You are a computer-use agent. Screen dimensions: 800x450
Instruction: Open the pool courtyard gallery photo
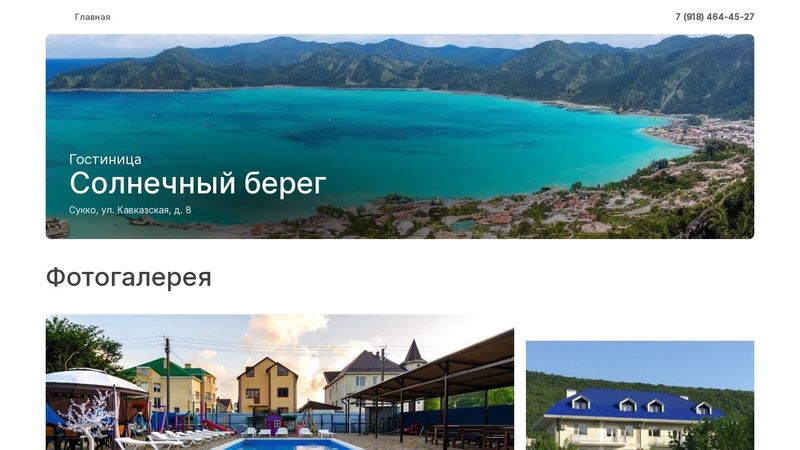click(x=280, y=382)
